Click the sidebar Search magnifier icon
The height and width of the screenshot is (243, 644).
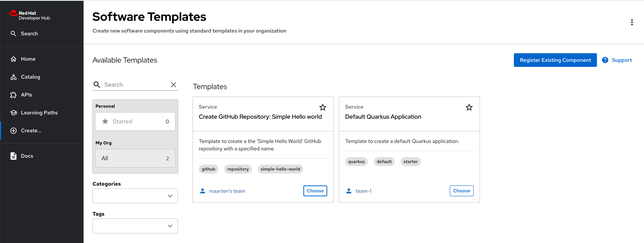[13, 34]
